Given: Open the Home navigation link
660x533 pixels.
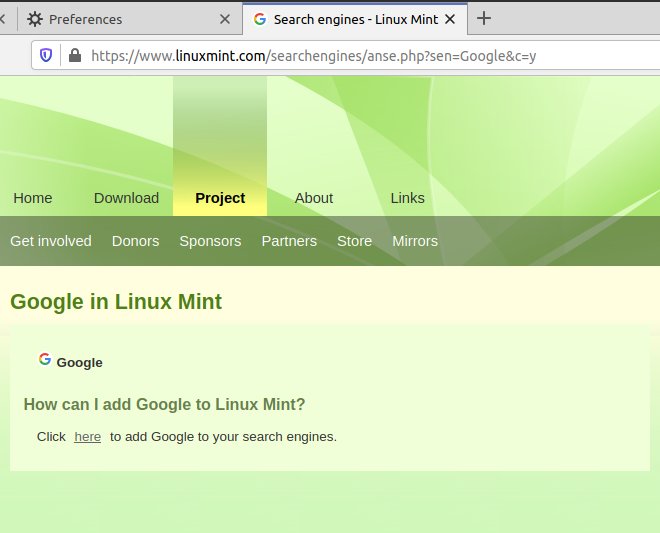Looking at the screenshot, I should [33, 198].
